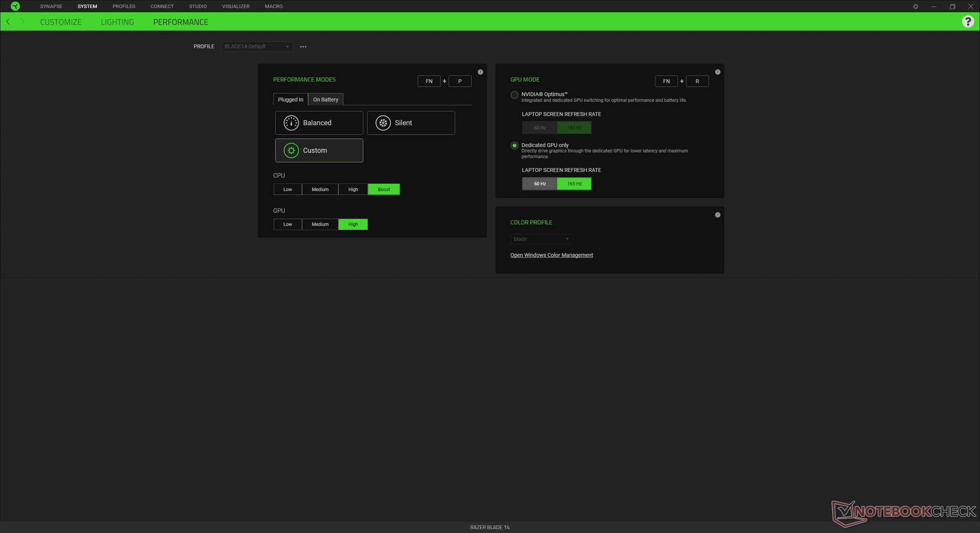Switch to the CUSTOMIZE tab
The width and height of the screenshot is (980, 533).
click(61, 22)
